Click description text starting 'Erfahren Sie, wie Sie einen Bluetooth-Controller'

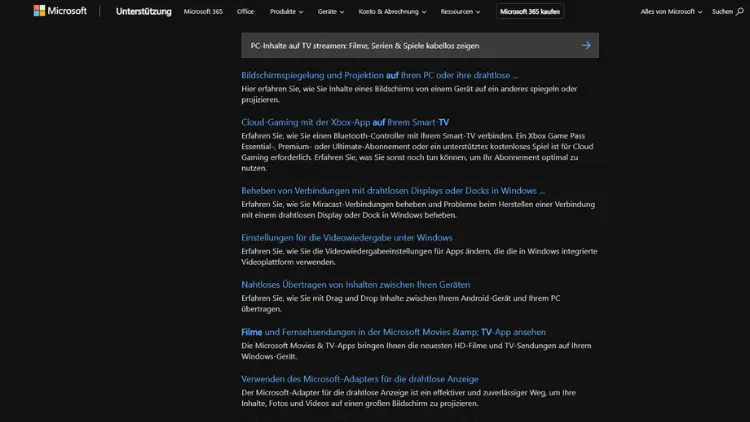point(417,152)
